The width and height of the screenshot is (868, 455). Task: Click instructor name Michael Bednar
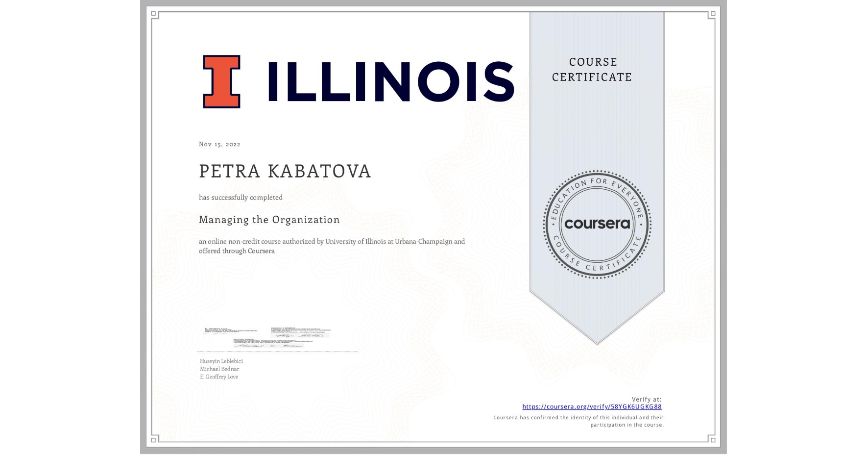pyautogui.click(x=219, y=369)
